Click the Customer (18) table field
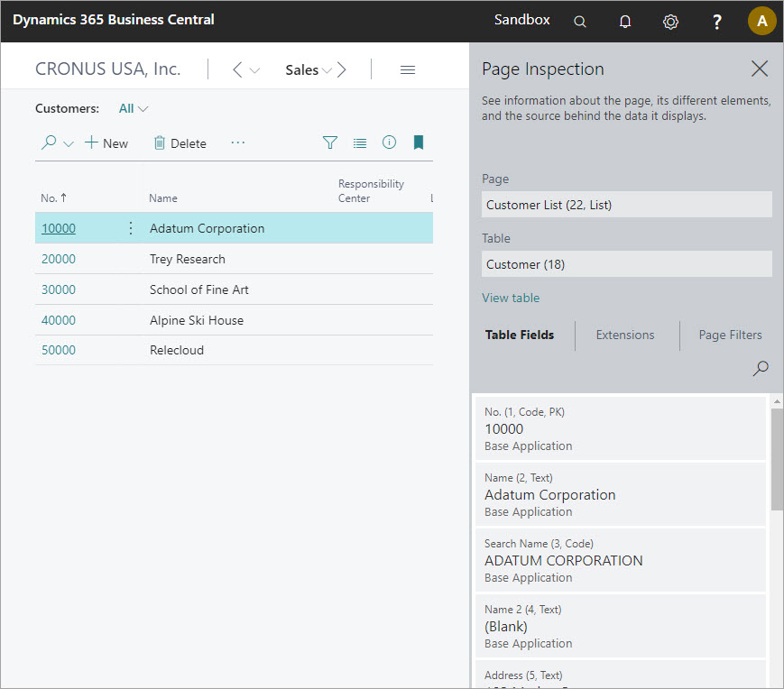 point(626,264)
